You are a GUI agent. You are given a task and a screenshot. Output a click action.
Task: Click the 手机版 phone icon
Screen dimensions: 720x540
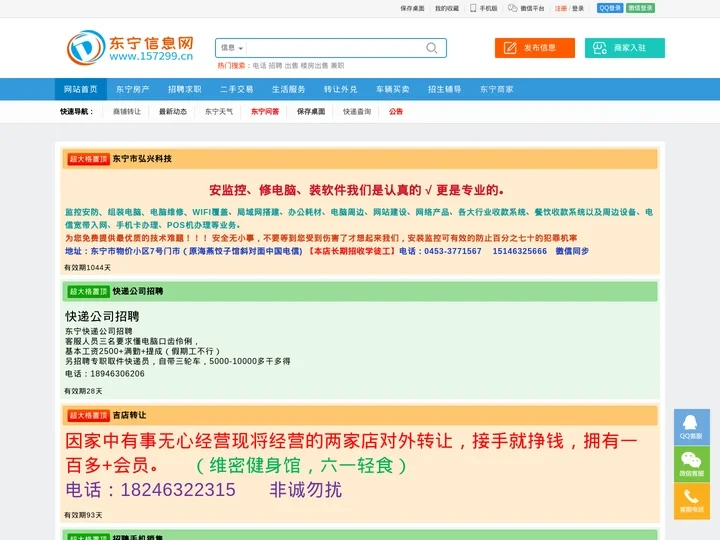coord(473,8)
